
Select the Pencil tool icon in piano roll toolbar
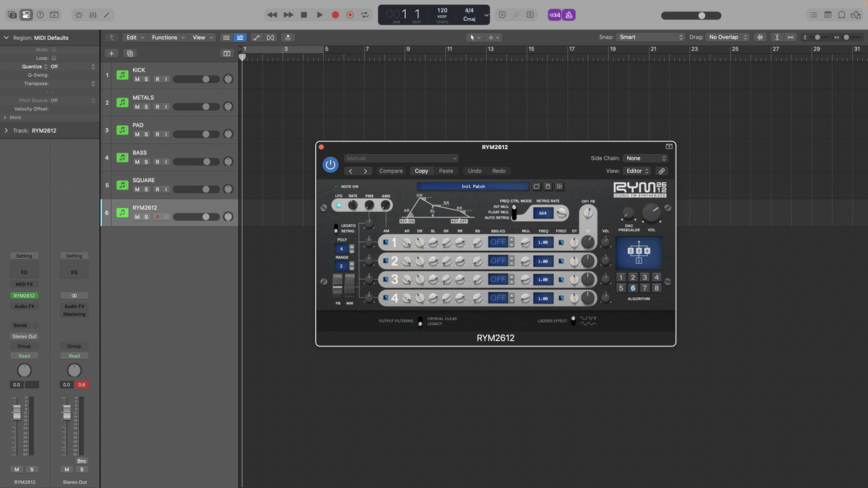106,14
